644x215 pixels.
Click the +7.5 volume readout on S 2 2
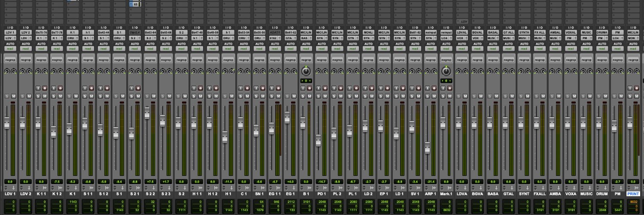(150, 181)
